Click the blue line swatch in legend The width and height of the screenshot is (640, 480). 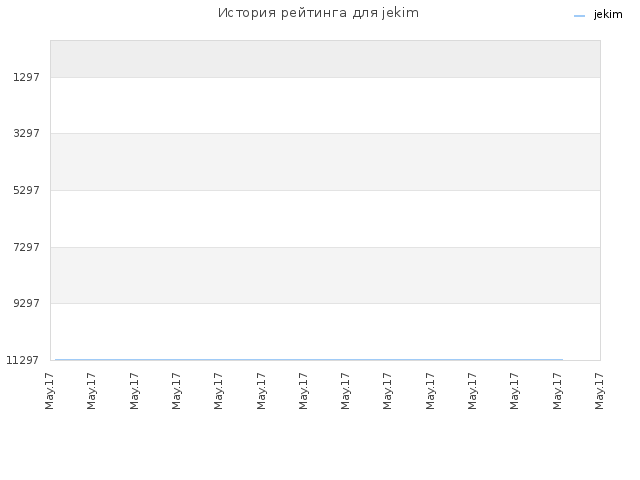tap(579, 16)
